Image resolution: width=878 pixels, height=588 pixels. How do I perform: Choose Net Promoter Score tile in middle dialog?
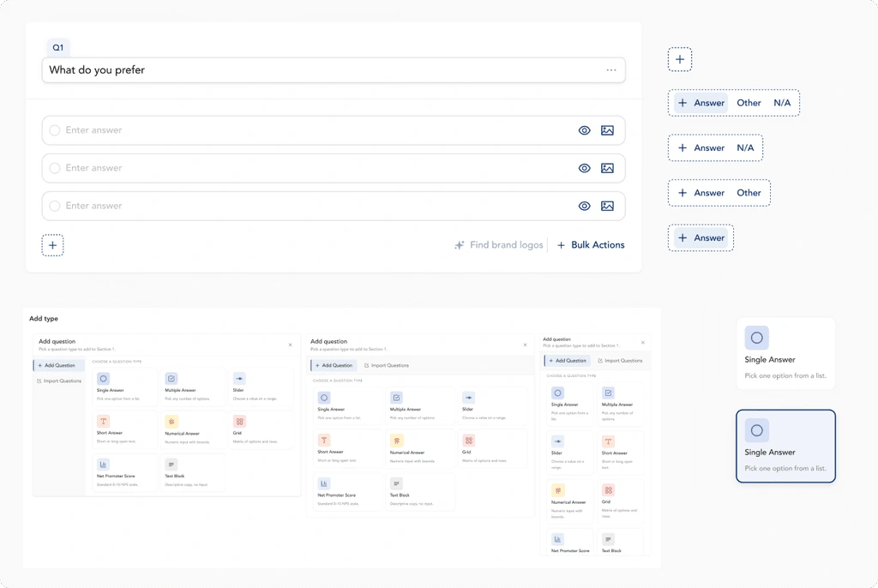(347, 492)
